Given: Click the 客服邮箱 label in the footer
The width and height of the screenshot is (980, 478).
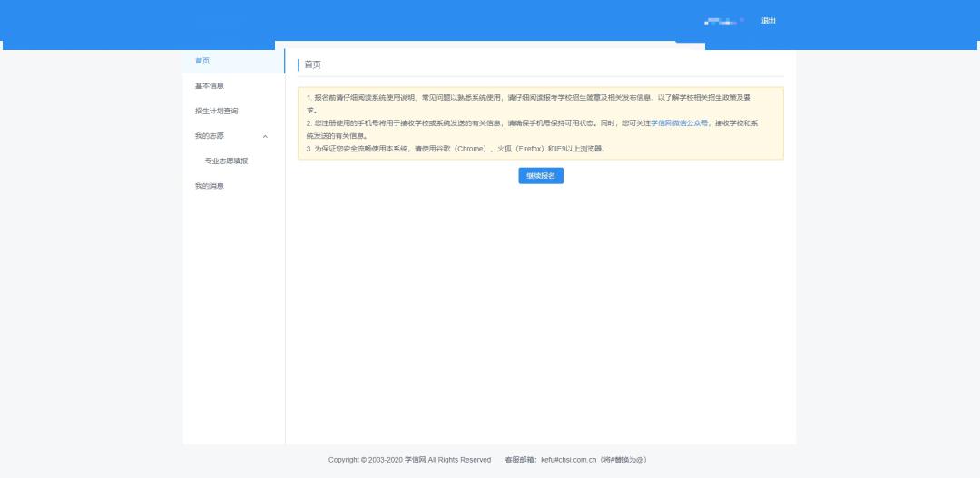Looking at the screenshot, I should [x=521, y=460].
